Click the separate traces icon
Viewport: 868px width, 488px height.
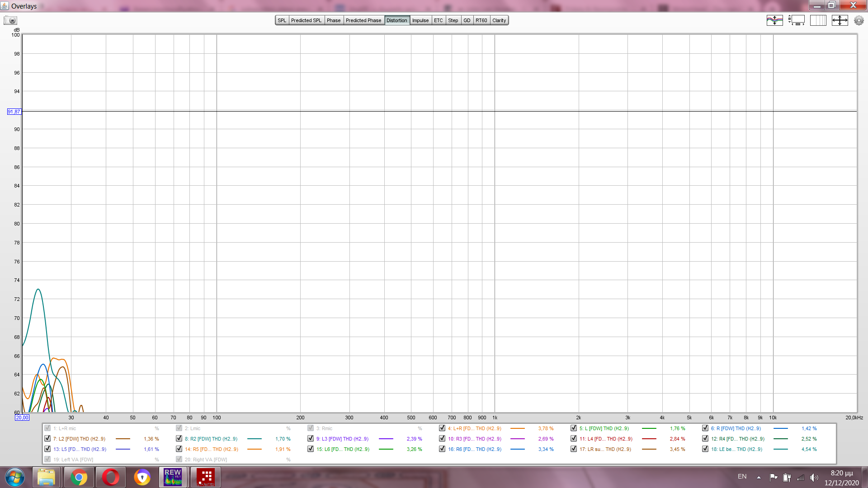[774, 20]
